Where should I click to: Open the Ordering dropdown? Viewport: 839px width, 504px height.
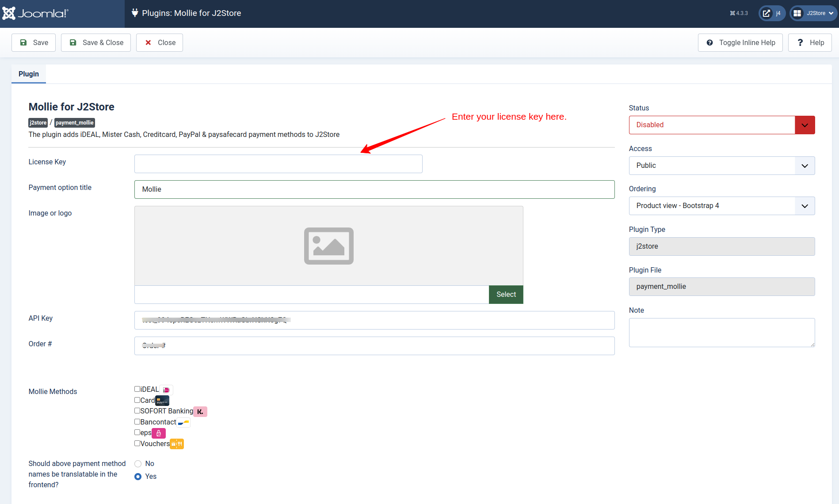click(722, 206)
